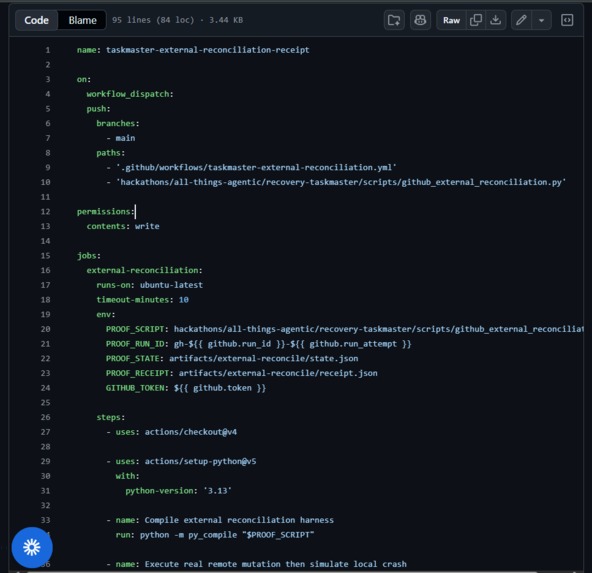Edit this file pencil icon
This screenshot has height=573, width=592.
point(521,20)
